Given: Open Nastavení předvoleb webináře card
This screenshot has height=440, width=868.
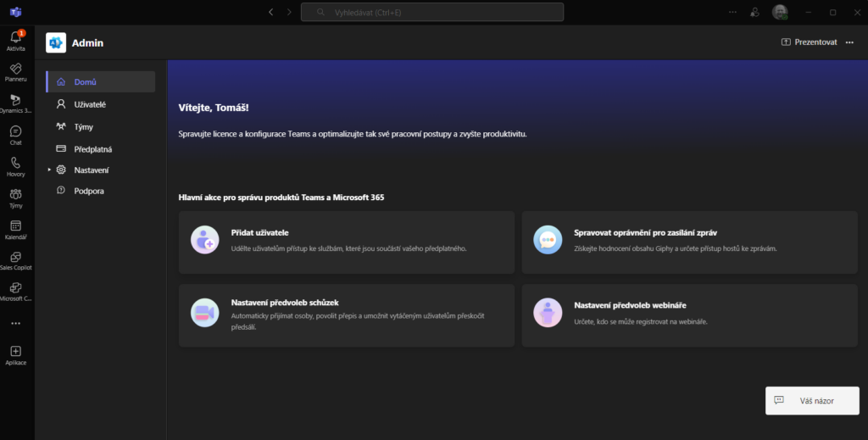Looking at the screenshot, I should 690,315.
